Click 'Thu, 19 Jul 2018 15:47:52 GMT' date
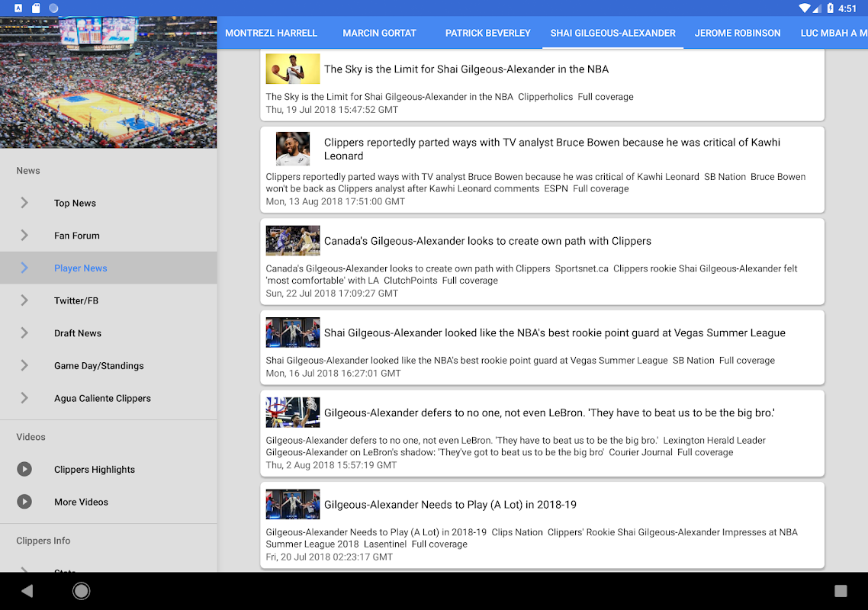The width and height of the screenshot is (868, 610). (x=332, y=110)
